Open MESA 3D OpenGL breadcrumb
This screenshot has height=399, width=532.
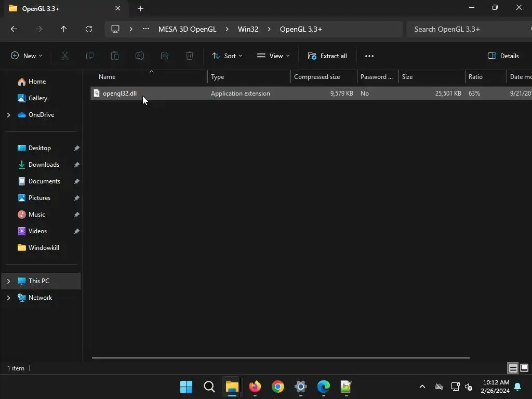coord(187,29)
